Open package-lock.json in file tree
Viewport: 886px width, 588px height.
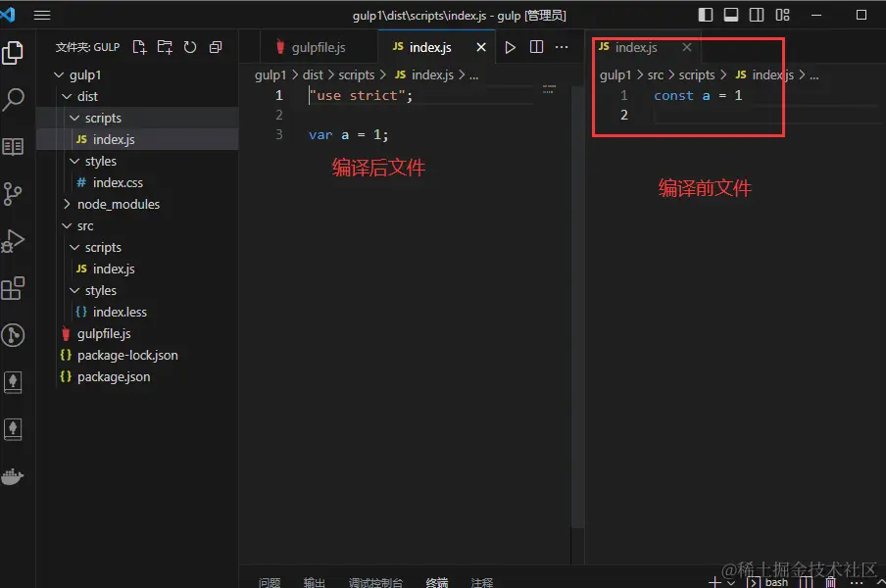(x=137, y=355)
